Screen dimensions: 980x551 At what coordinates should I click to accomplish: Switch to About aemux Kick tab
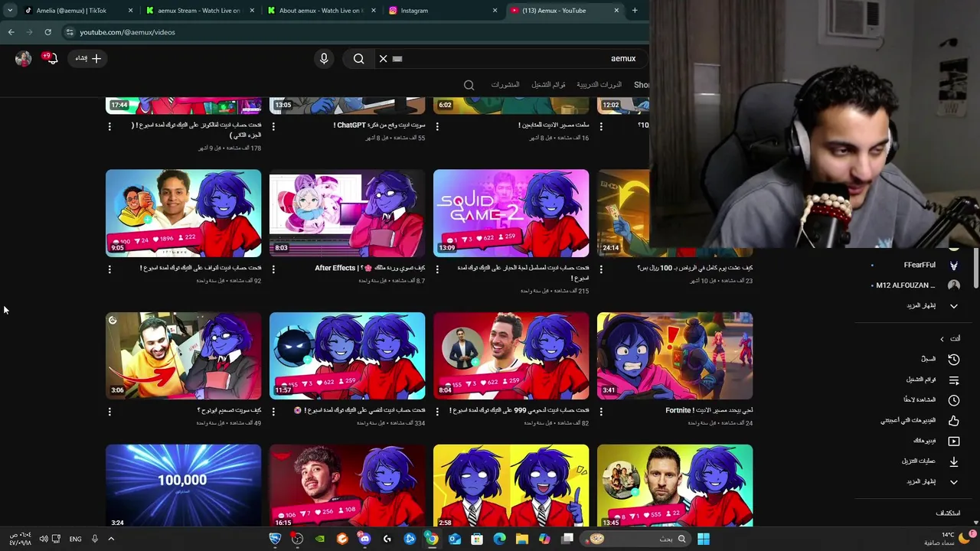point(322,11)
